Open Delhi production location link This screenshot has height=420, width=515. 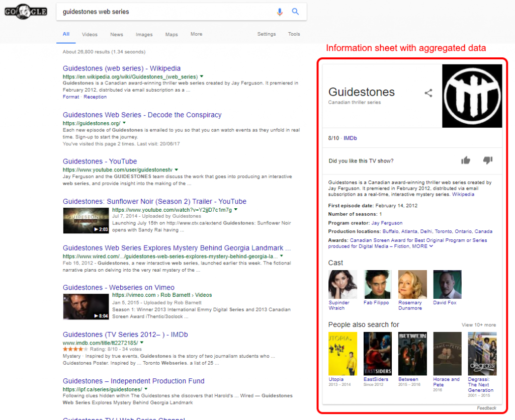[x=426, y=231]
